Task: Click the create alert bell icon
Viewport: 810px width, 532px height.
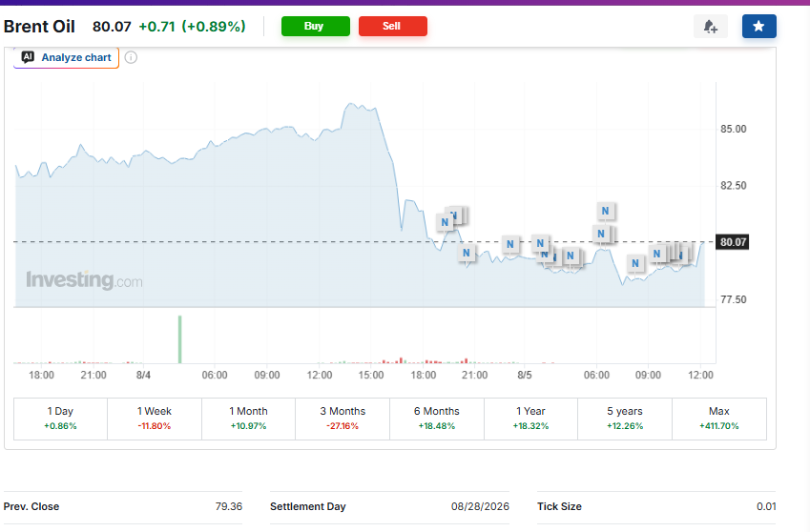Action: coord(710,27)
